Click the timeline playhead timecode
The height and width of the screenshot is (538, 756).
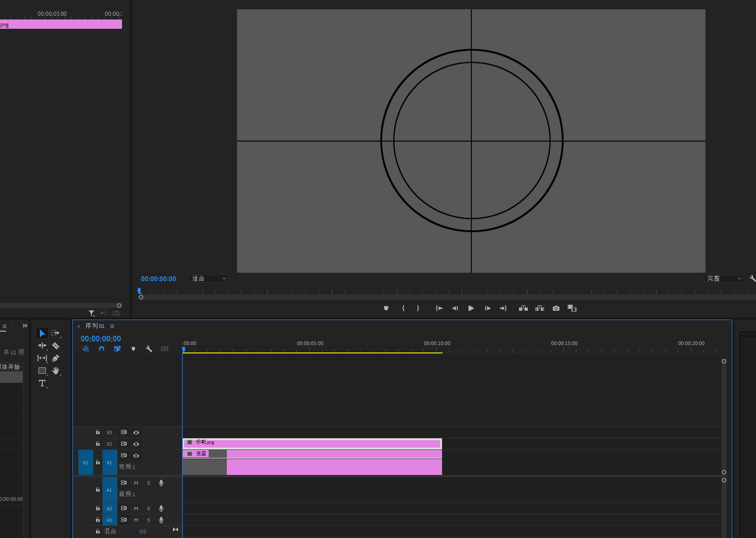click(101, 339)
